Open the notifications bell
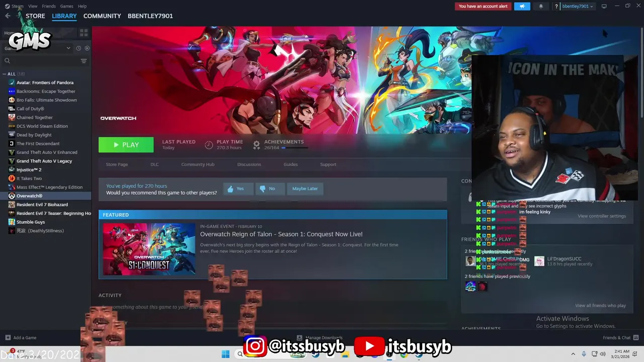 (x=541, y=6)
